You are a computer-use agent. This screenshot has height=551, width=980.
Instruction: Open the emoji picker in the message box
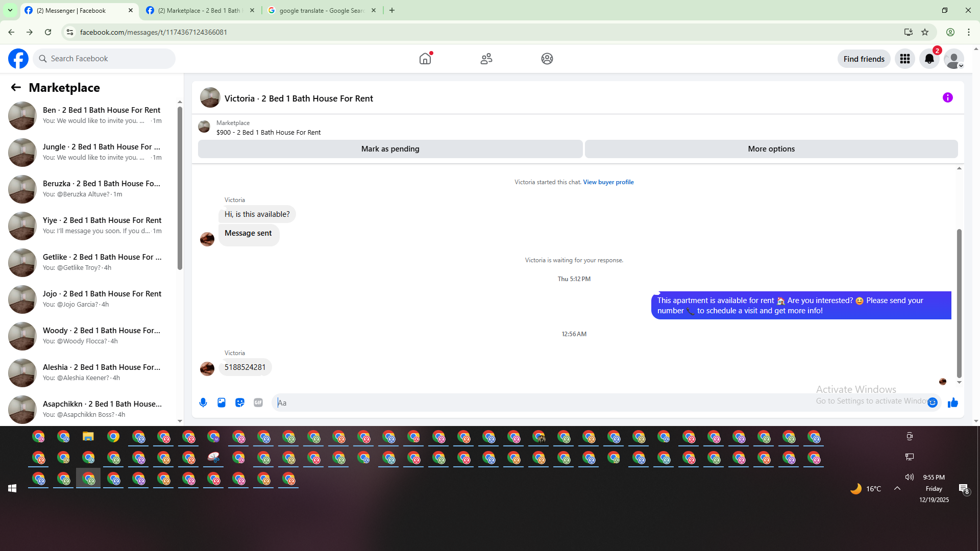click(933, 403)
